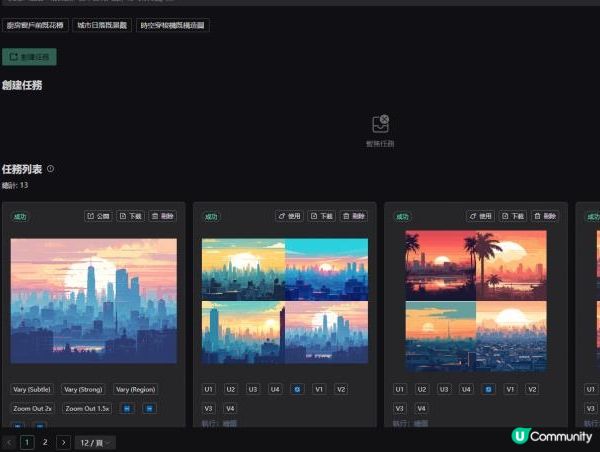The height and width of the screenshot is (452, 600).
Task: Open the large single-skyline sunset image
Action: pos(94,301)
